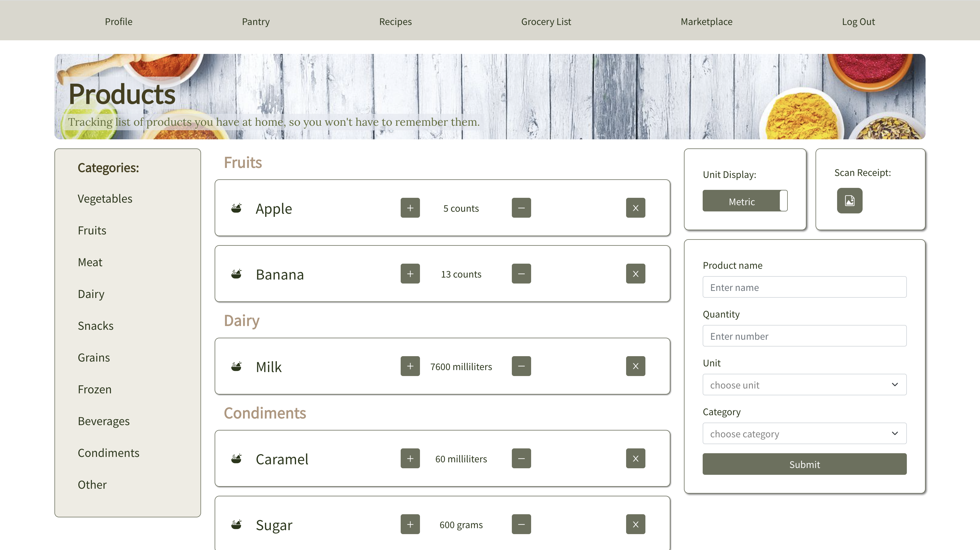
Task: Click the minus button for Sugar
Action: (x=521, y=524)
